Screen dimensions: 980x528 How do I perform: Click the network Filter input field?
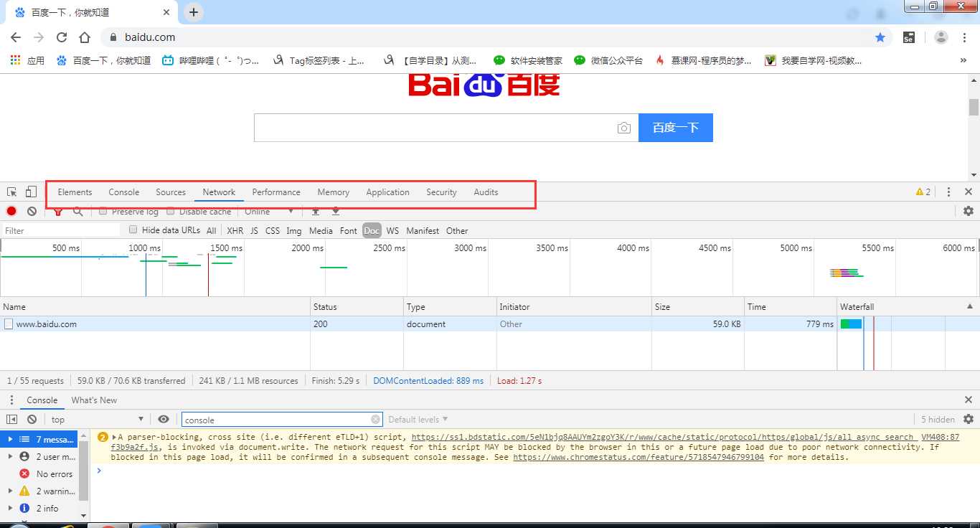tap(61, 231)
